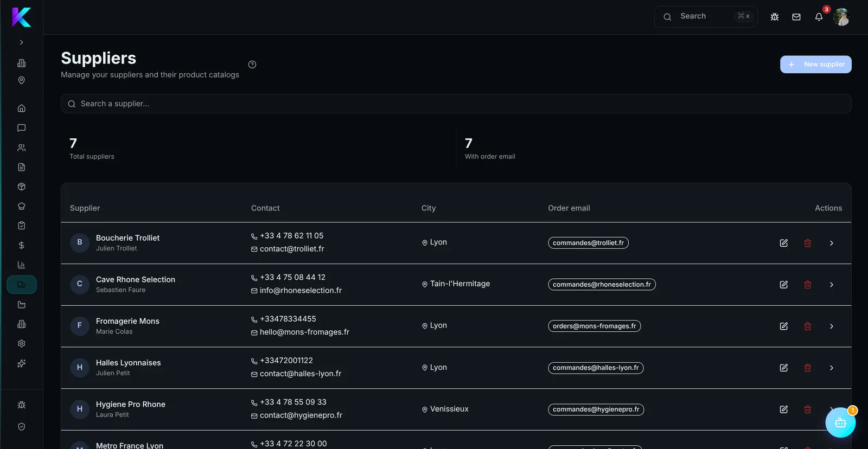
Task: Delete the Cave Rhone Selection supplier
Action: point(808,285)
